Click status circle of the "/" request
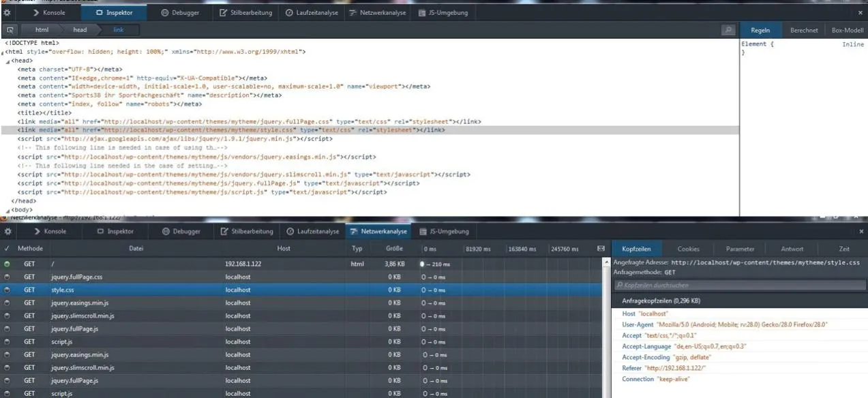The height and width of the screenshot is (398, 868). (8, 264)
